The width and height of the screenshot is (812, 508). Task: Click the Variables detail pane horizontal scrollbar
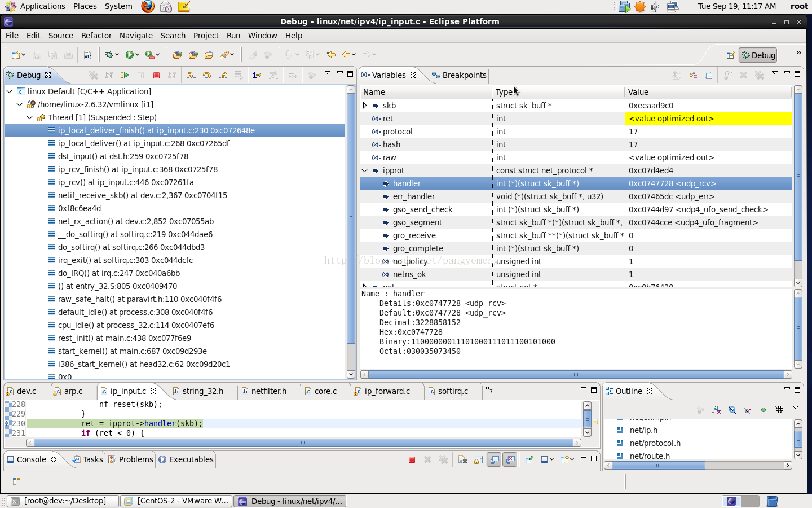click(x=576, y=374)
